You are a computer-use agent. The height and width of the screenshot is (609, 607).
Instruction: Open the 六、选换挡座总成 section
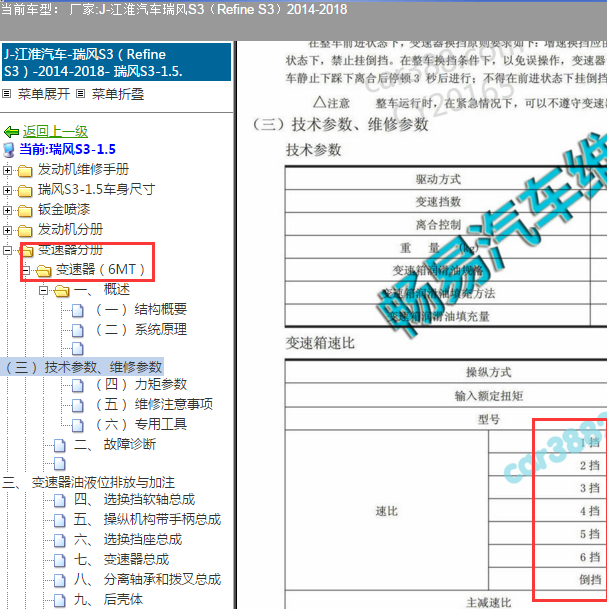pos(128,540)
